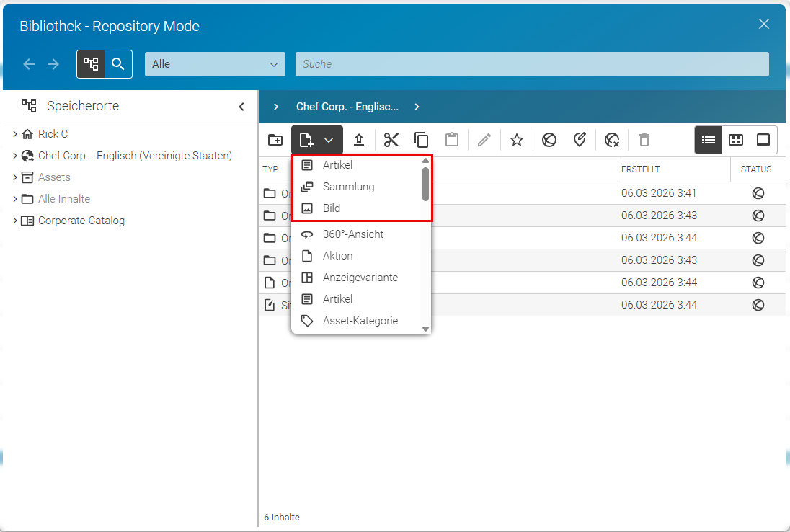Image resolution: width=790 pixels, height=532 pixels.
Task: Click the scissors cut icon
Action: click(x=391, y=140)
